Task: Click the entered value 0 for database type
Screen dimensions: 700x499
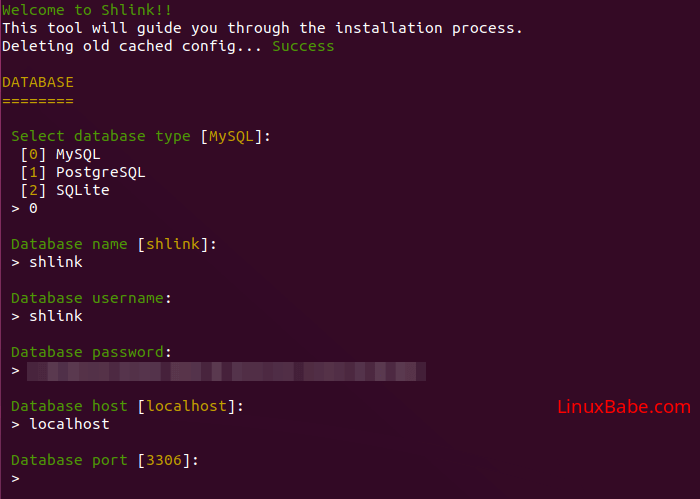Action: point(33,209)
